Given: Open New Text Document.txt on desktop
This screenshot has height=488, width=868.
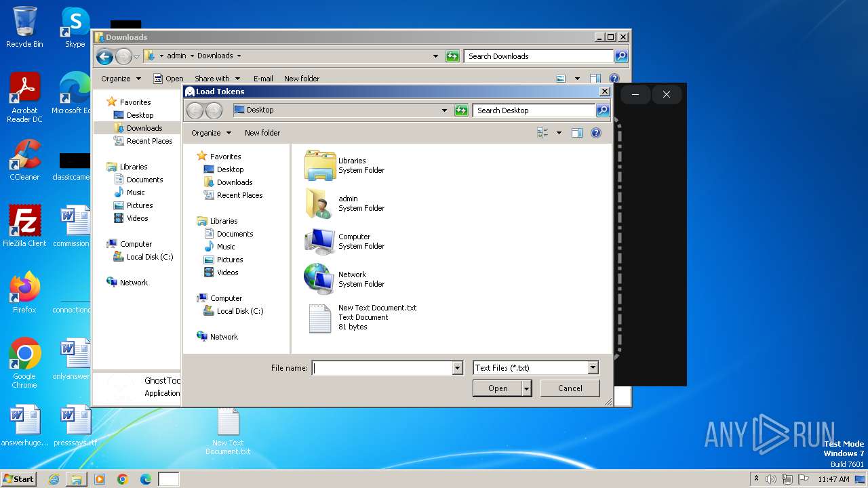Looking at the screenshot, I should (228, 432).
